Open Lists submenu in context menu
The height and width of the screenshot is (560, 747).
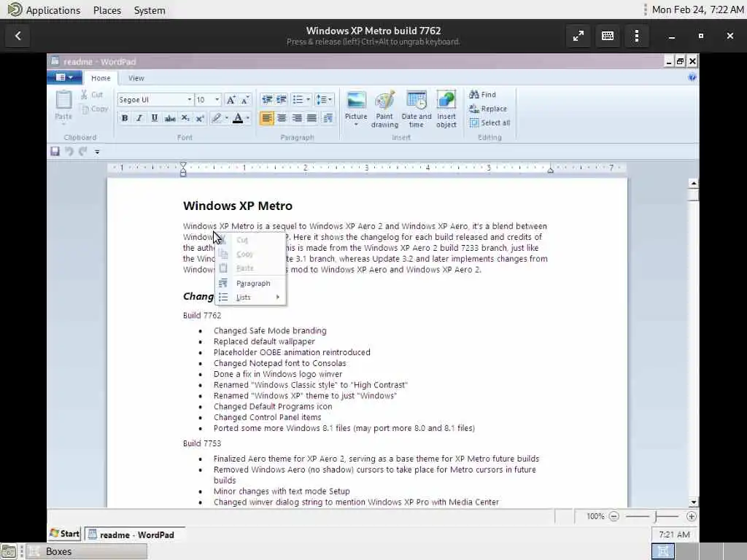pyautogui.click(x=251, y=297)
